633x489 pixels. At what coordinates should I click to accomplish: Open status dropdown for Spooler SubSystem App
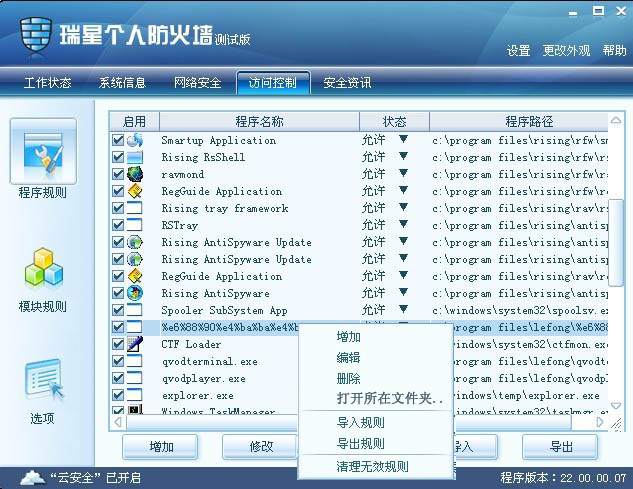(403, 309)
